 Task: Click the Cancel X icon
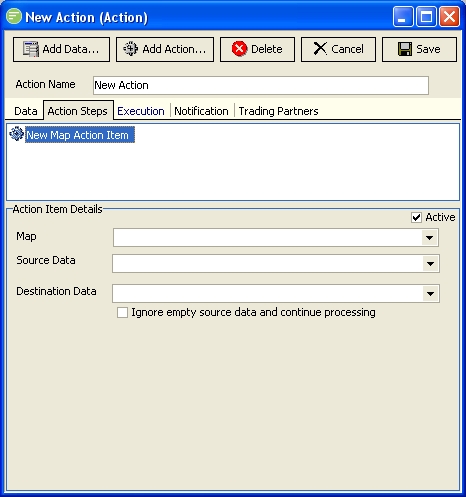(x=320, y=49)
